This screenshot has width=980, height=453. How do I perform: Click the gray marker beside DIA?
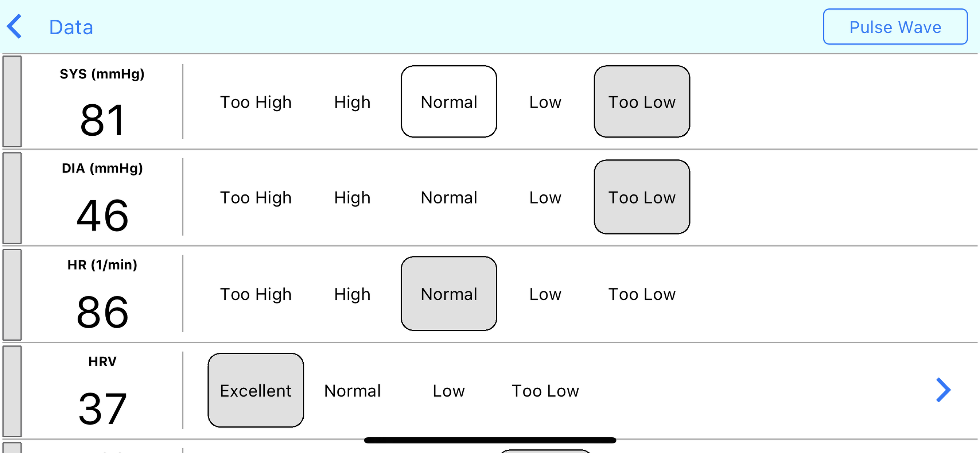click(12, 198)
